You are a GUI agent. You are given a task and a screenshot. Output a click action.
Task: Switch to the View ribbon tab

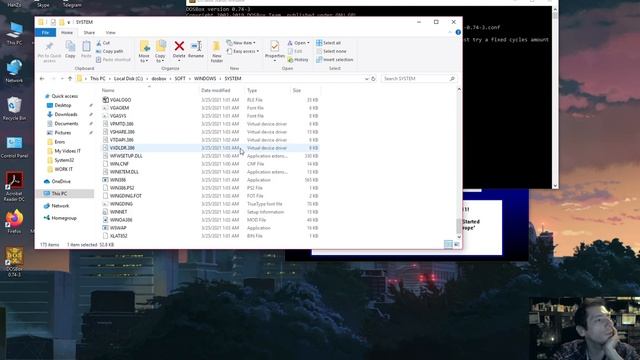(x=111, y=33)
